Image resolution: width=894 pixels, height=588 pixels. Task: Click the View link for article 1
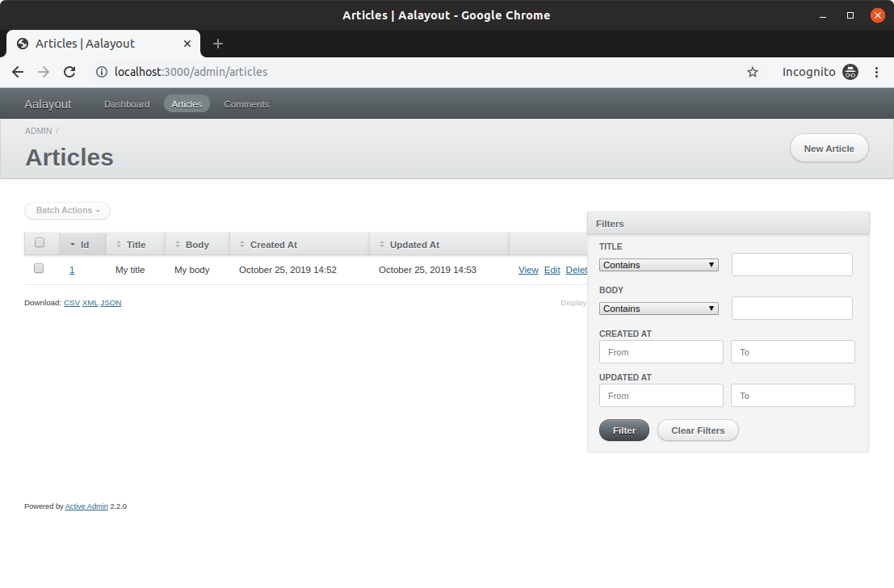tap(528, 270)
